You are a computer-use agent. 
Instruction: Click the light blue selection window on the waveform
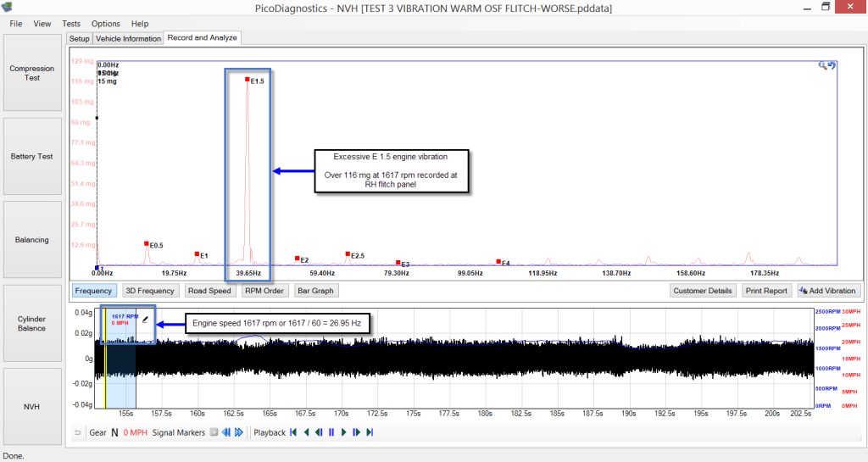pyautogui.click(x=120, y=358)
